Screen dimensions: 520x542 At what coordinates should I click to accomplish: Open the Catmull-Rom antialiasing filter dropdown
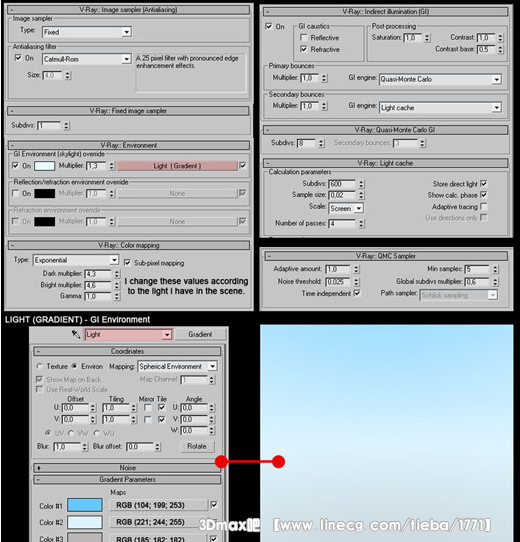click(x=127, y=59)
